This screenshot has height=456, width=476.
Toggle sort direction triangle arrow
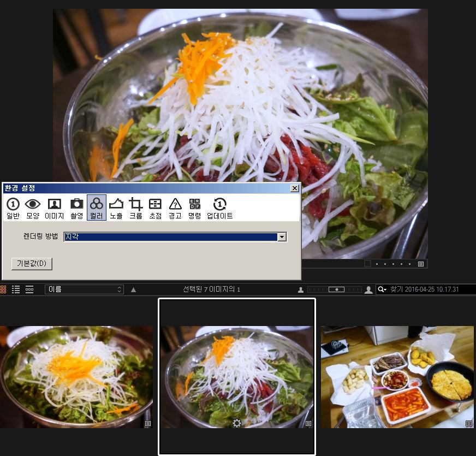coord(133,289)
